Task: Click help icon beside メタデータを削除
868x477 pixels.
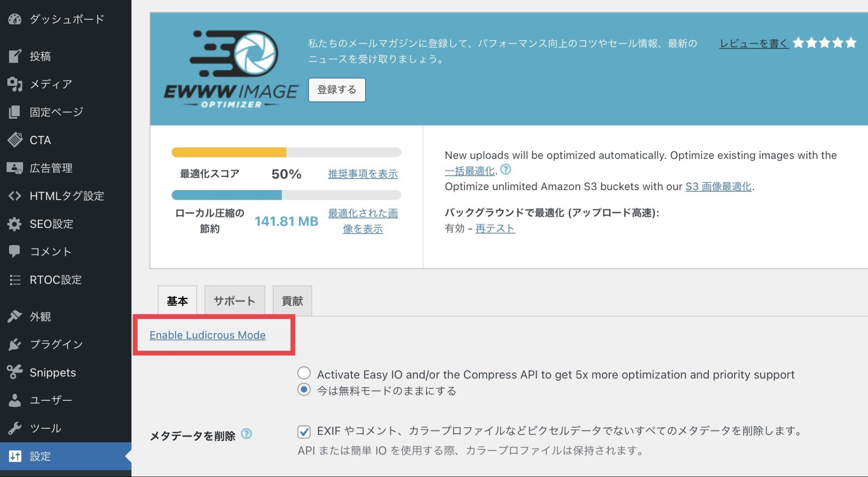Action: point(246,434)
